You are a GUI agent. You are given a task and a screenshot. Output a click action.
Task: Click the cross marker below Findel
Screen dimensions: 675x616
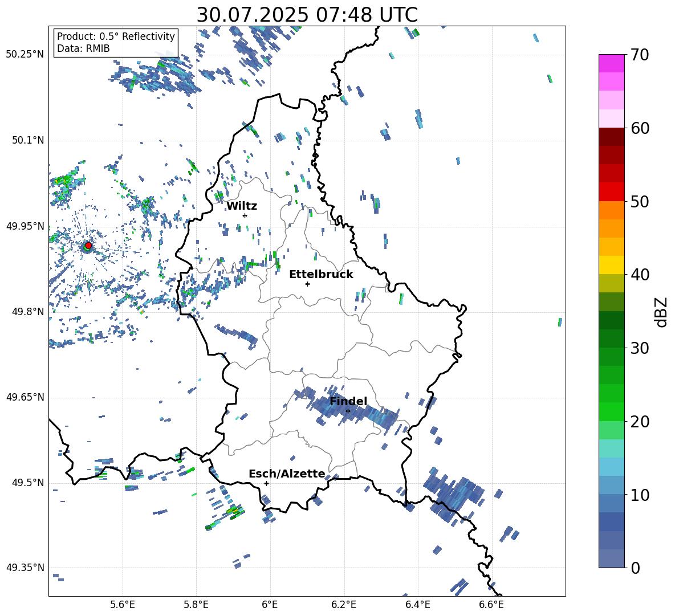348,411
